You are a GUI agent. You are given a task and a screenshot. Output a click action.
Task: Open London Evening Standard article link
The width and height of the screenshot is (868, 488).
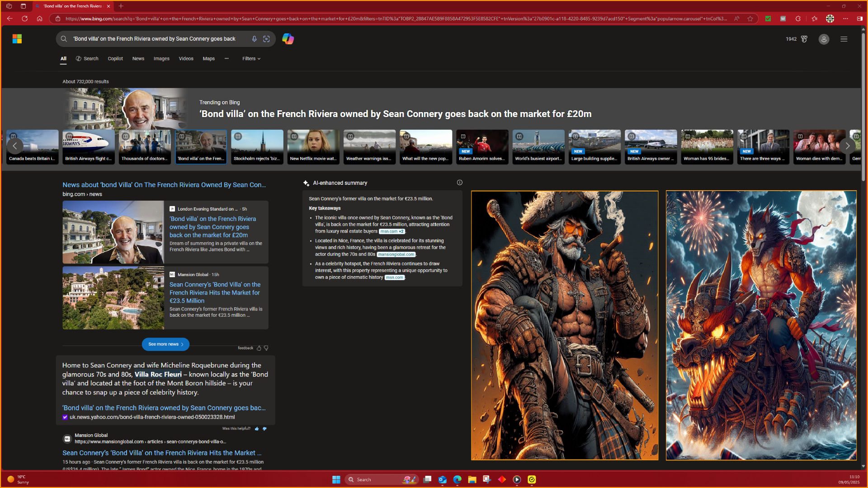click(212, 227)
